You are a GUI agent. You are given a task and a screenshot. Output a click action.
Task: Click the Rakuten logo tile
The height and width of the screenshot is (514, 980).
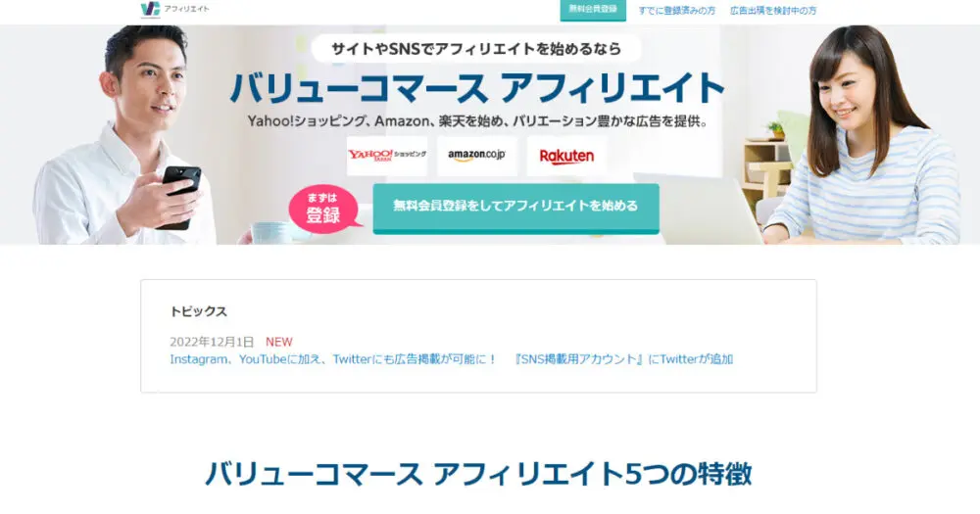[566, 155]
